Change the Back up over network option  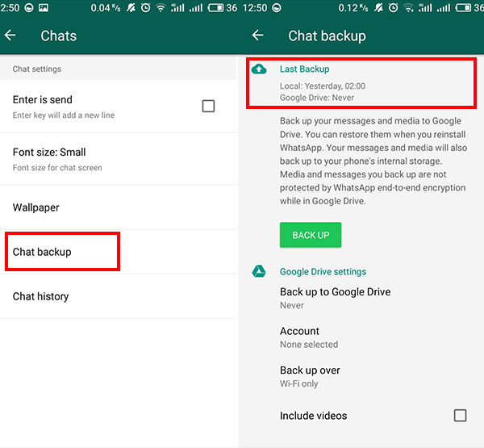pos(361,376)
